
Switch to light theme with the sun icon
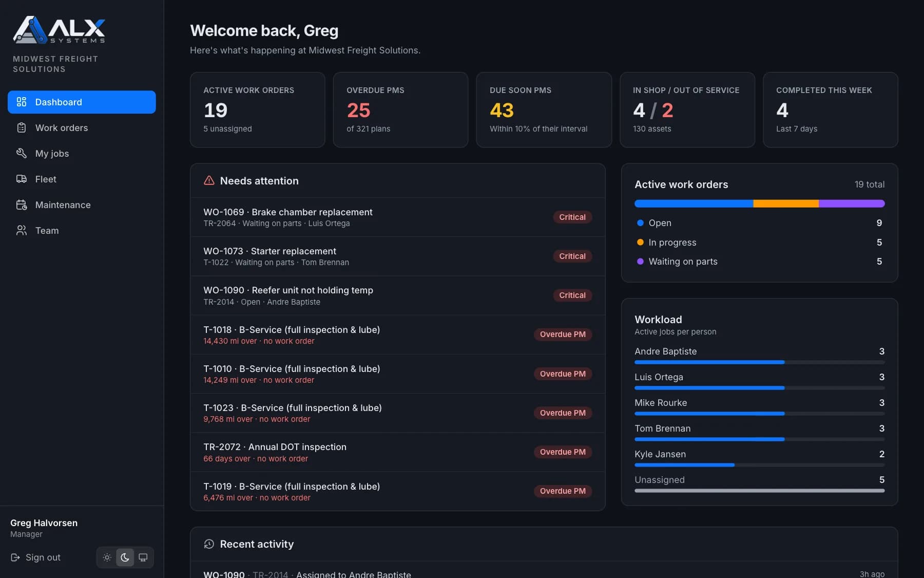(107, 557)
